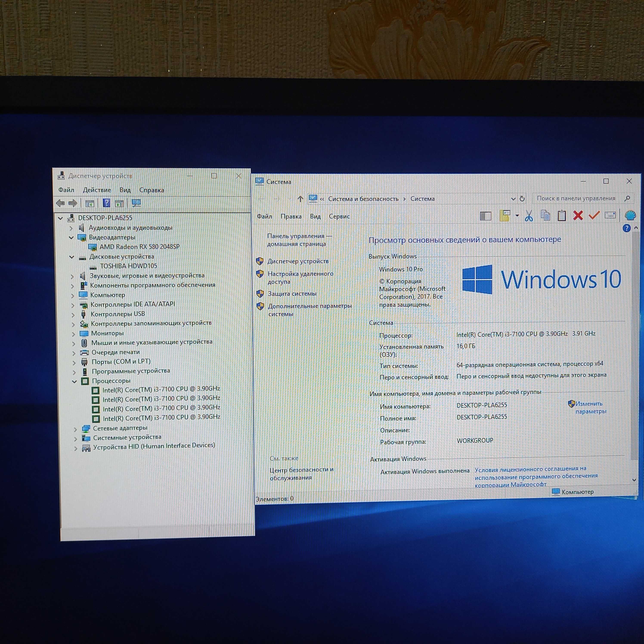The width and height of the screenshot is (644, 644).
Task: Click the blue help question mark in Система window
Action: 627,228
